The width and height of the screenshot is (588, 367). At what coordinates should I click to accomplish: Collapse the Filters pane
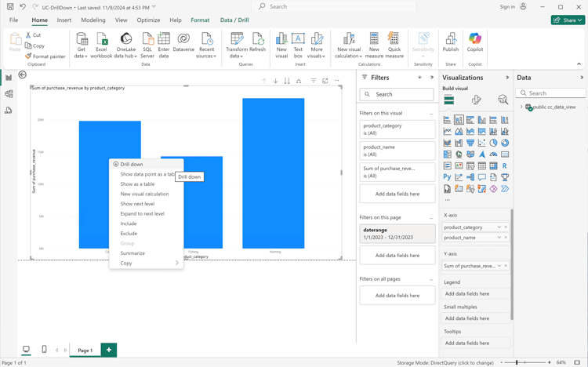point(432,78)
